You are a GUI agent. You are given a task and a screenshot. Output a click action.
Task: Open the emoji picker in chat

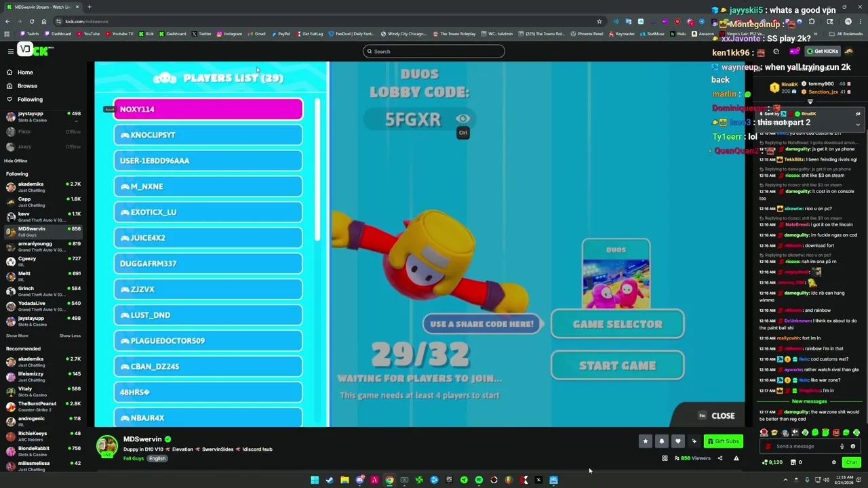(853, 447)
